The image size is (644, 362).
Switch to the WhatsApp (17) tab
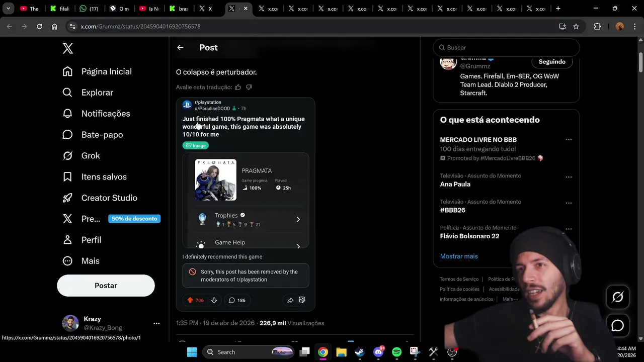[90, 9]
